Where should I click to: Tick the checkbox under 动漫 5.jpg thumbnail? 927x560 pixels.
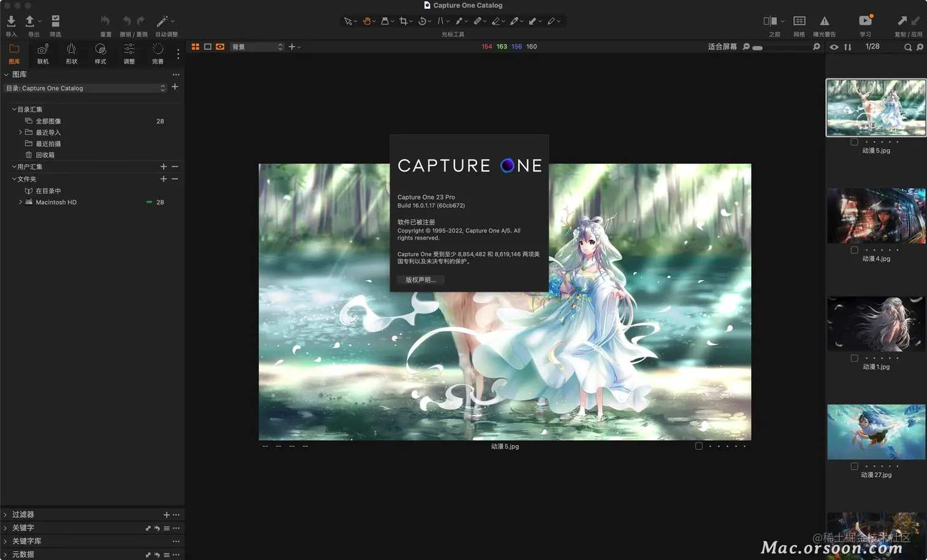coord(854,142)
